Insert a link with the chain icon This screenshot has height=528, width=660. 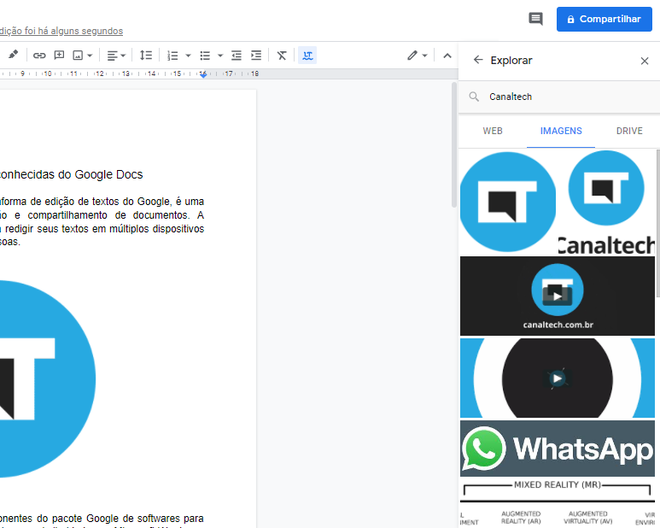[39, 55]
